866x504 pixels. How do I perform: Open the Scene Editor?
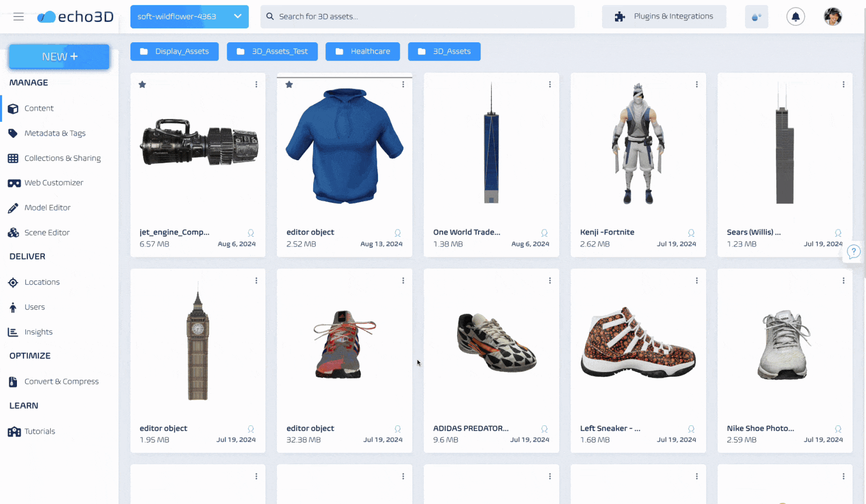(47, 232)
